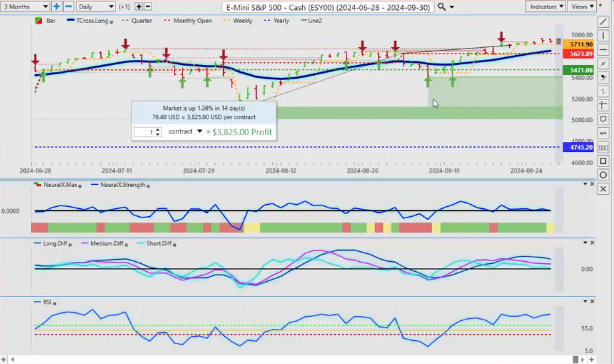Screen dimensions: 614x364
Task: Click the 2024-08-12 date axis label
Action: click(x=281, y=171)
